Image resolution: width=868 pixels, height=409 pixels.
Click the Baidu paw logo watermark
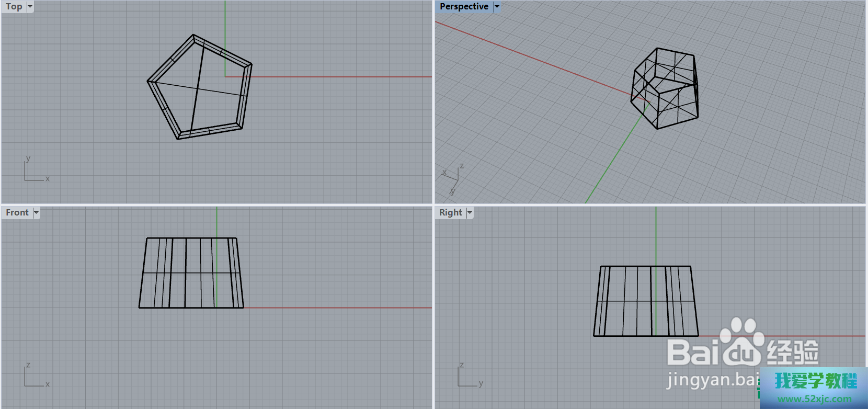(x=741, y=343)
